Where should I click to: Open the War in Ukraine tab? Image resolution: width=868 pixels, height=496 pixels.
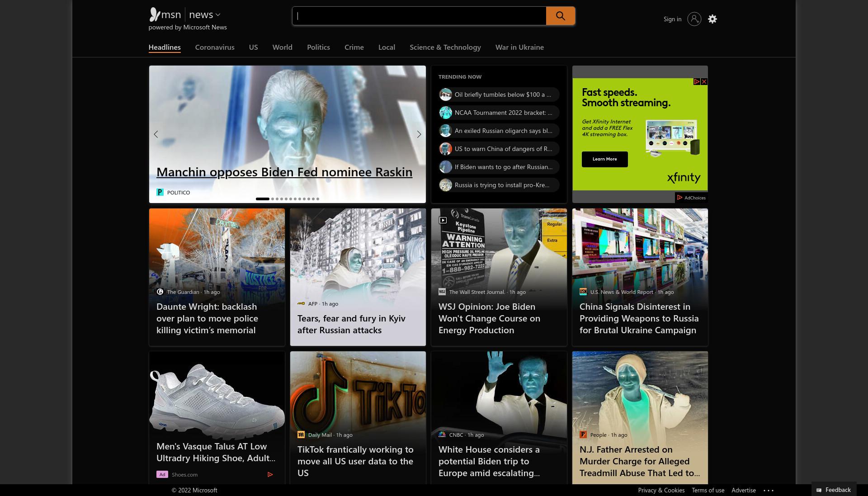point(519,47)
